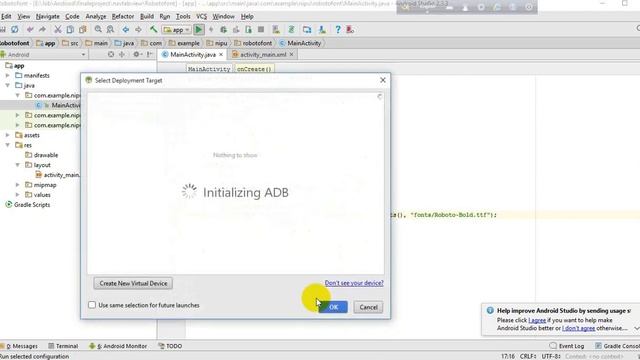
Task: Click the Undo arrow in toolbar
Action: [x=30, y=29]
